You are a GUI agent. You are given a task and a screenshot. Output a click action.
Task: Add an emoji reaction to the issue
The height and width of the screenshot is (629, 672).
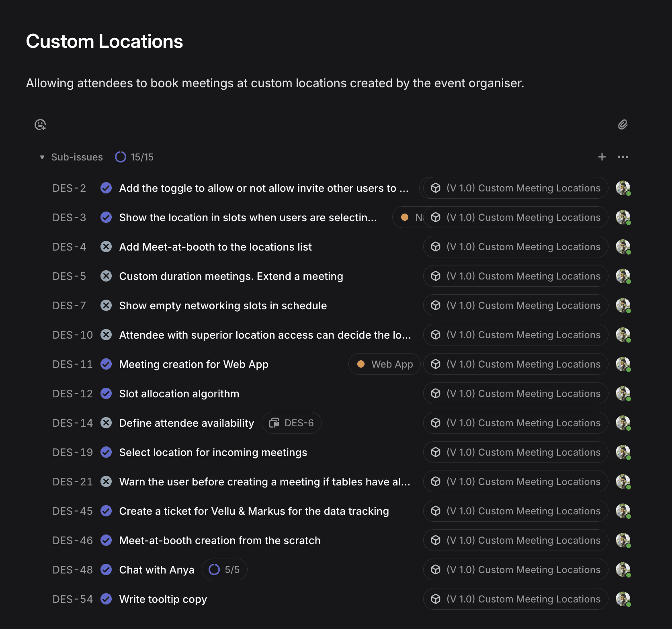(x=40, y=125)
